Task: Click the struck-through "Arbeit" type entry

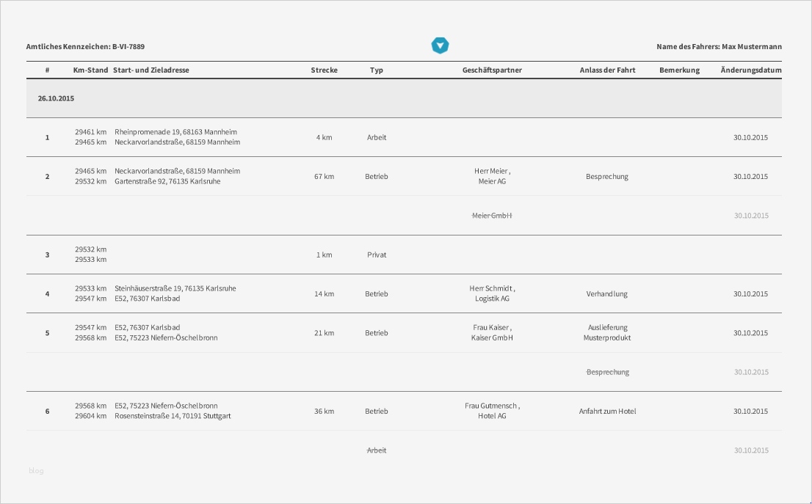Action: (377, 450)
